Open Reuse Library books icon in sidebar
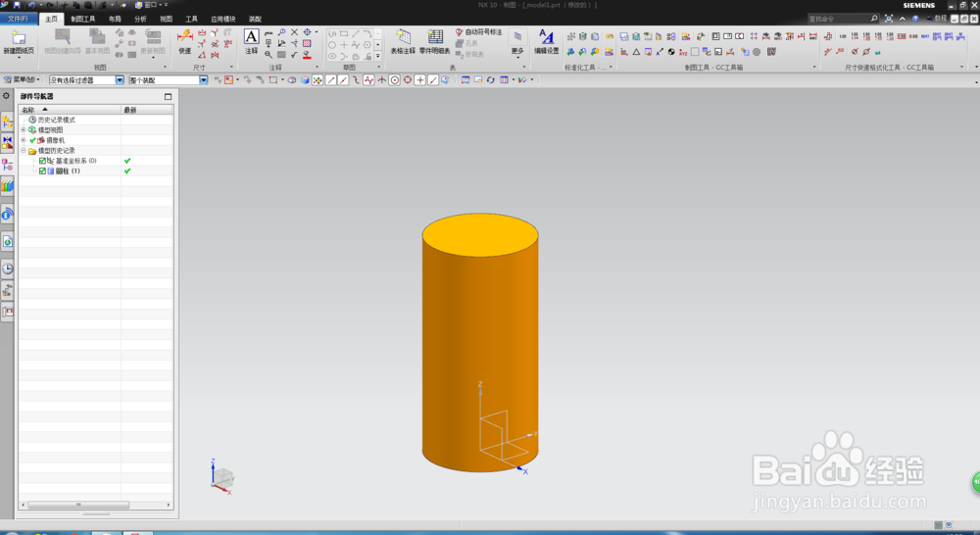Screen dimensions: 980x535 tap(7, 185)
